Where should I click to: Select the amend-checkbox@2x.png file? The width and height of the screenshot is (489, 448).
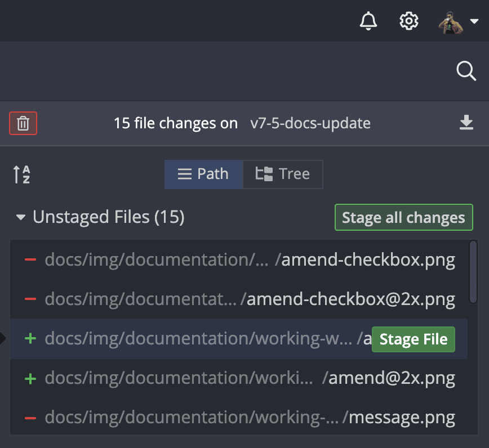click(x=350, y=299)
